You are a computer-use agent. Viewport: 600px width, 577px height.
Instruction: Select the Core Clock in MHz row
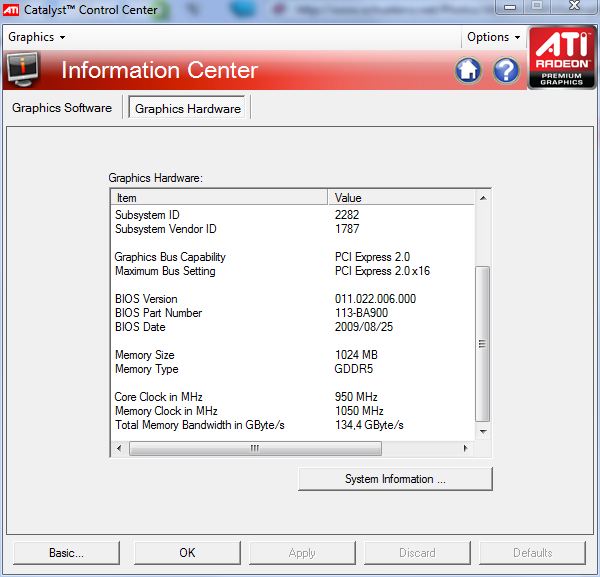(293, 397)
